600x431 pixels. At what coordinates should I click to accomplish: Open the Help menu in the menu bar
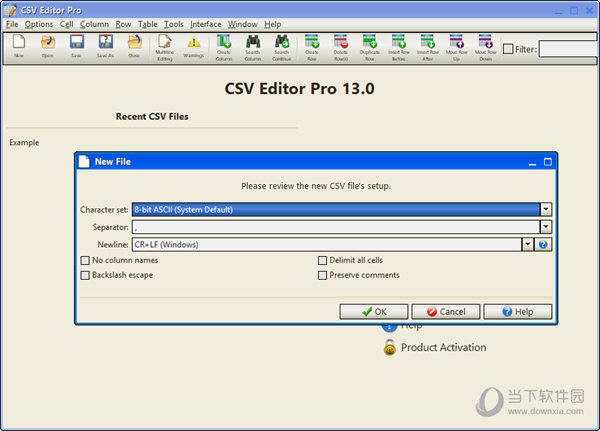point(272,24)
